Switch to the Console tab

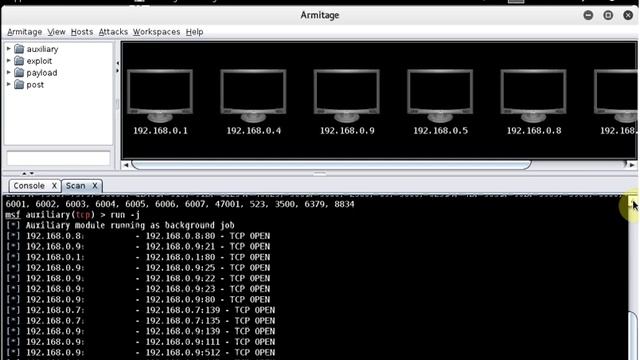coord(29,186)
